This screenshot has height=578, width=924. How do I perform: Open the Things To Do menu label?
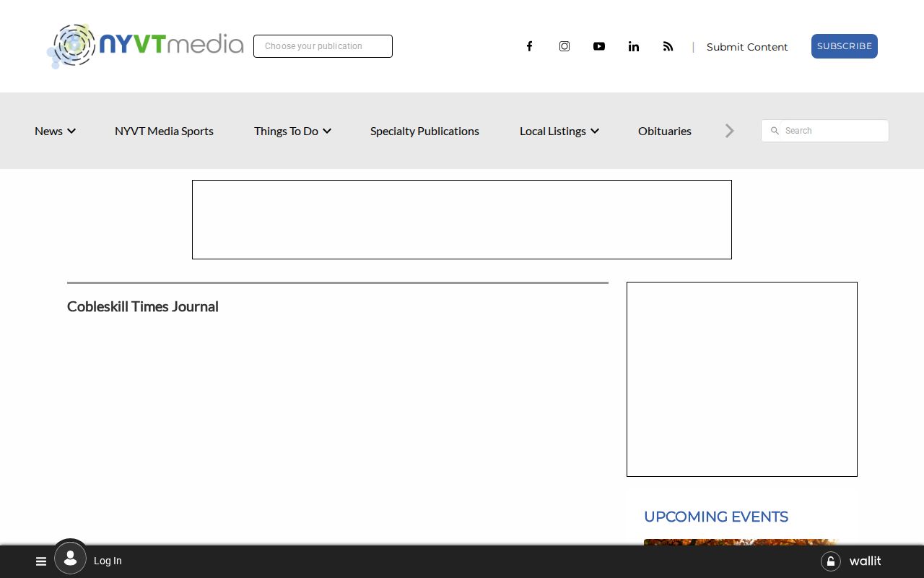(x=286, y=131)
